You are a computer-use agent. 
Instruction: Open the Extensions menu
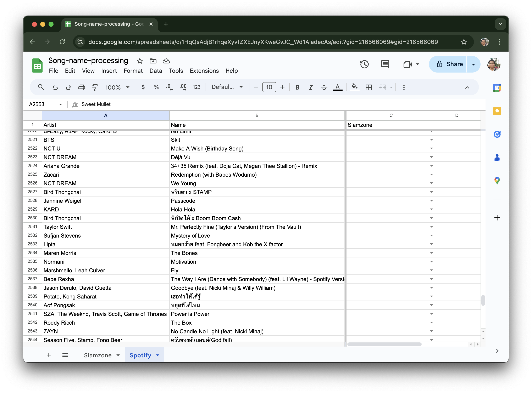204,71
